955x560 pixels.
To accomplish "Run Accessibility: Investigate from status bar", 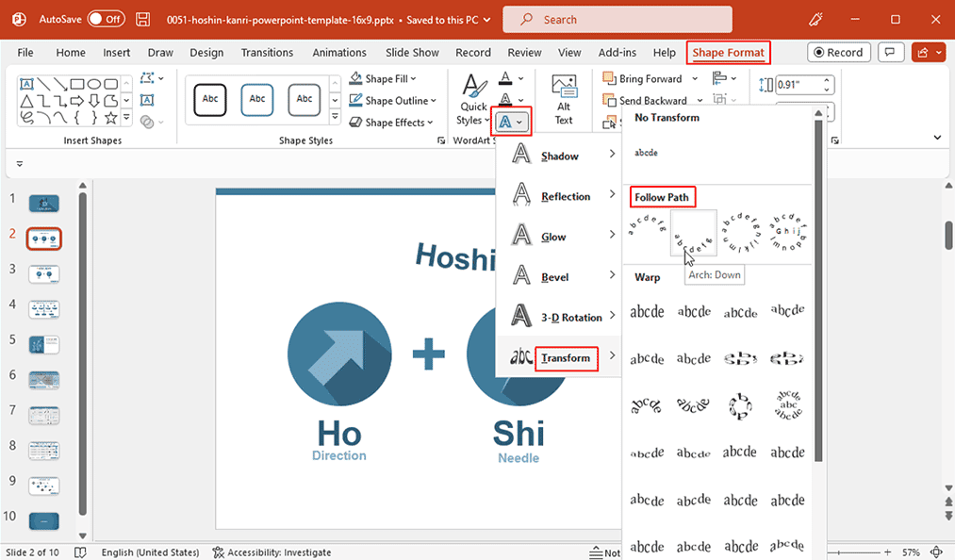I will click(272, 552).
